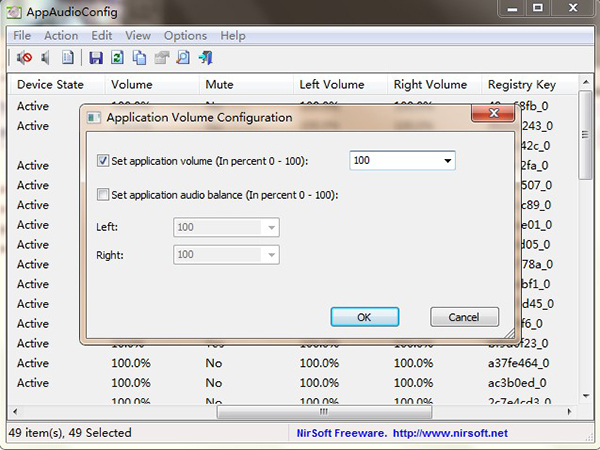Untick Set application volume checkbox

point(103,160)
